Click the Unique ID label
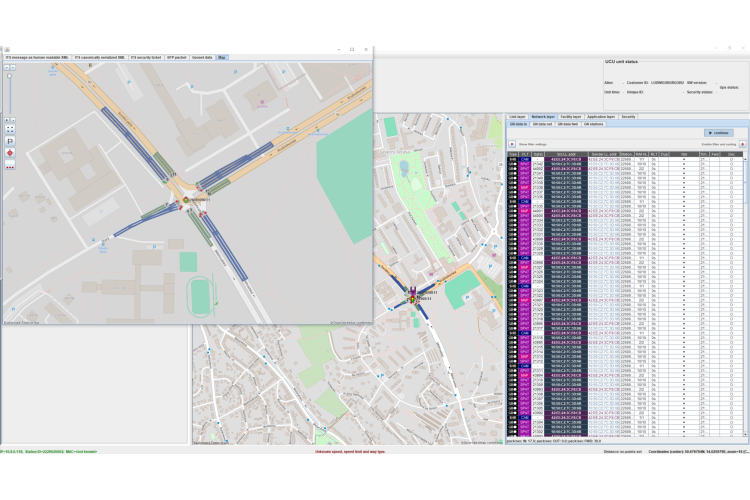 tap(635, 92)
